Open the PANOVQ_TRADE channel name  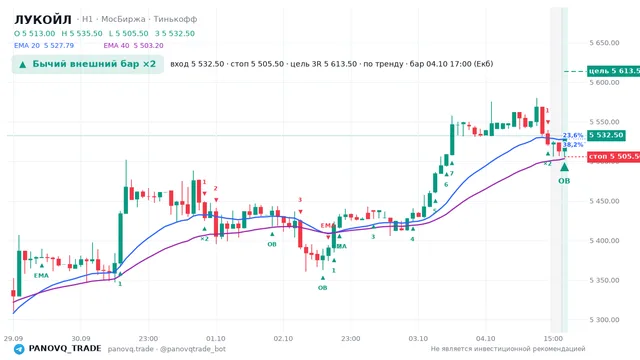pos(65,349)
